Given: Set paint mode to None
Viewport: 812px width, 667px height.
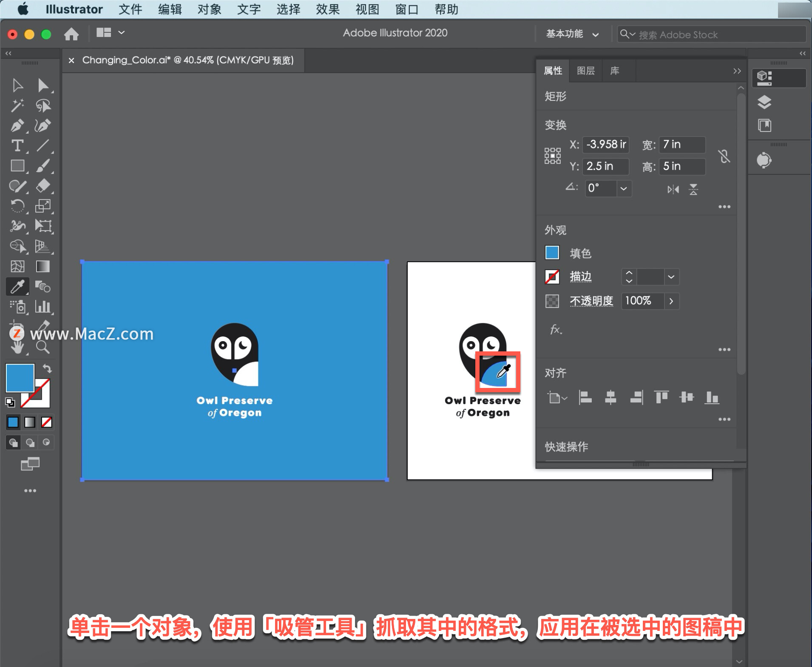Looking at the screenshot, I should 47,422.
